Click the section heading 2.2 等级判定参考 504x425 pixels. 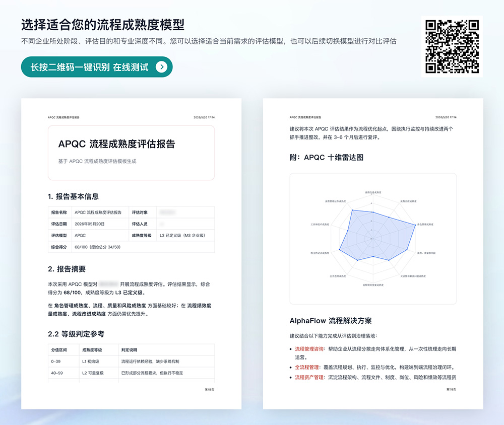(76, 334)
